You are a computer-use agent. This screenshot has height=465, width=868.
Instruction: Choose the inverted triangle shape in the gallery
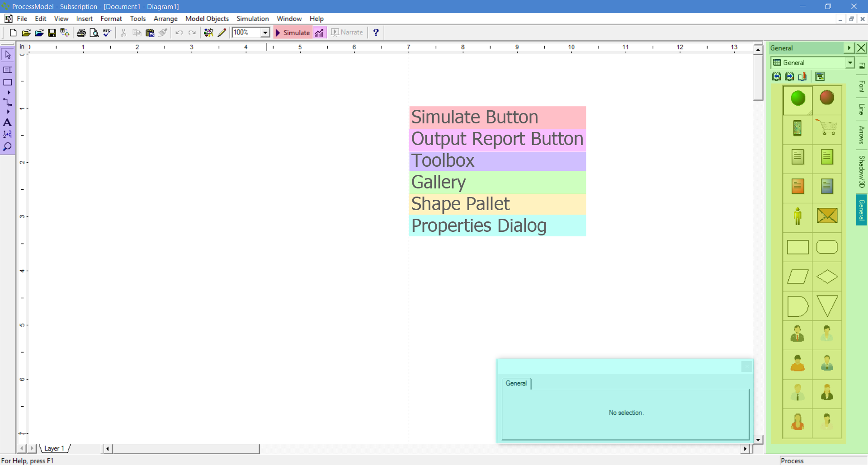[827, 306]
